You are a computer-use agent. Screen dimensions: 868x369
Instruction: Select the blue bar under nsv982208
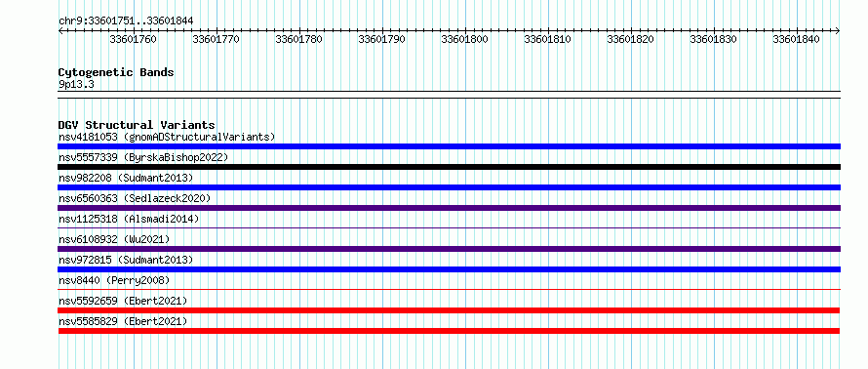tap(449, 187)
